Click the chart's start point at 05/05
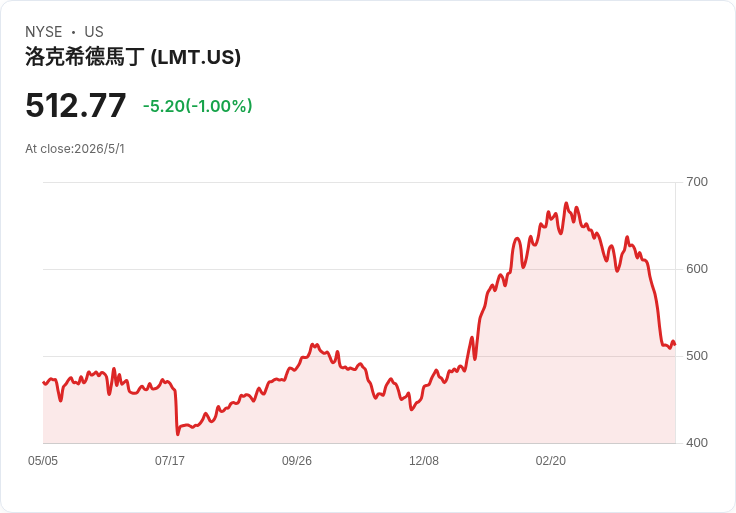 [x=44, y=383]
